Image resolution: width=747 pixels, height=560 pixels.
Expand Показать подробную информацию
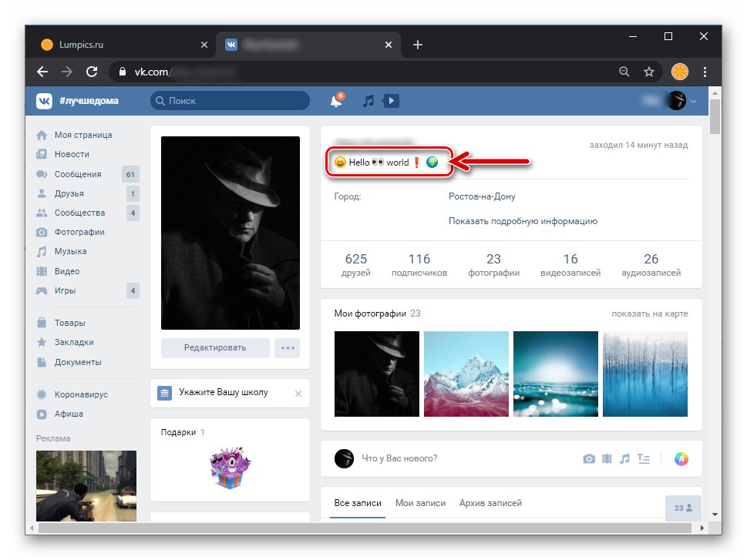523,221
